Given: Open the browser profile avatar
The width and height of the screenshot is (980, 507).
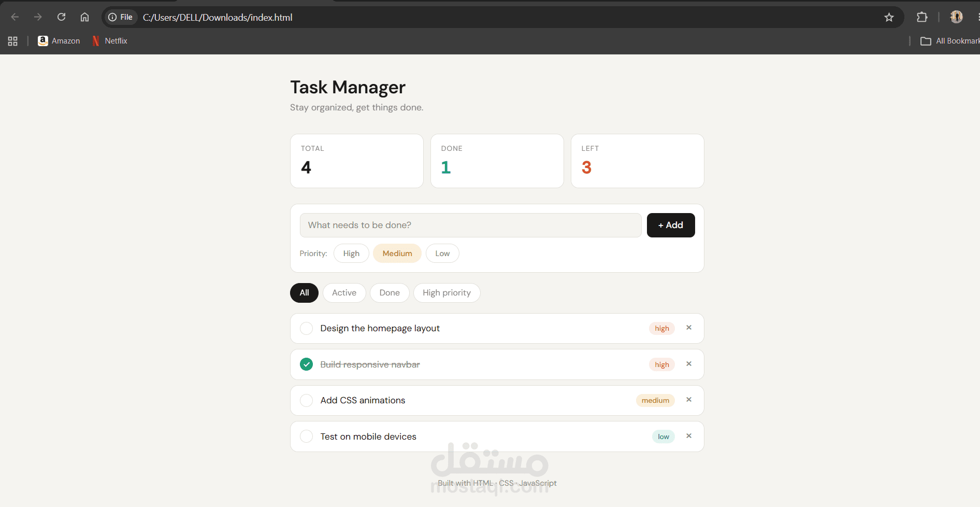Looking at the screenshot, I should (x=956, y=17).
